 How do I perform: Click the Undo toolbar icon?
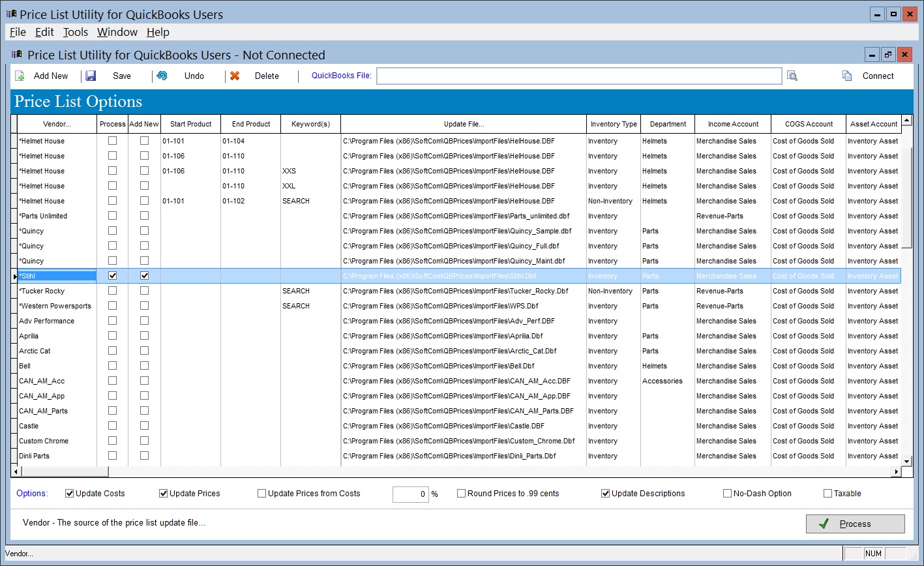tap(162, 76)
